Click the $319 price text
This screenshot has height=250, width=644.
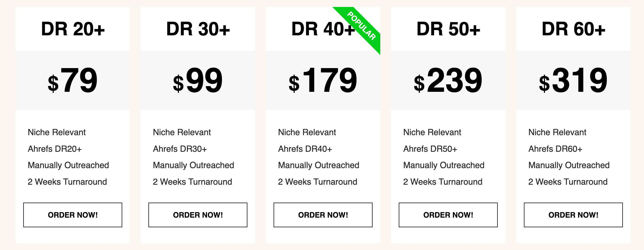coord(573,80)
